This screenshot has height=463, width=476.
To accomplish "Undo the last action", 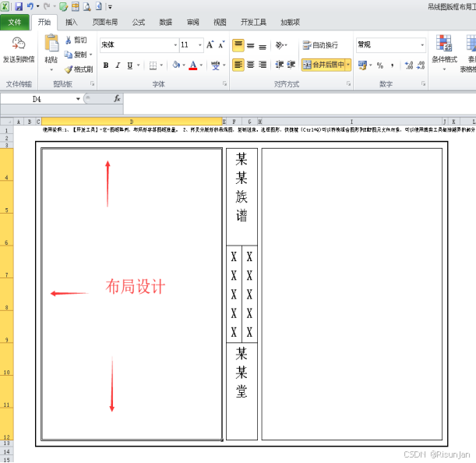I will [x=30, y=6].
